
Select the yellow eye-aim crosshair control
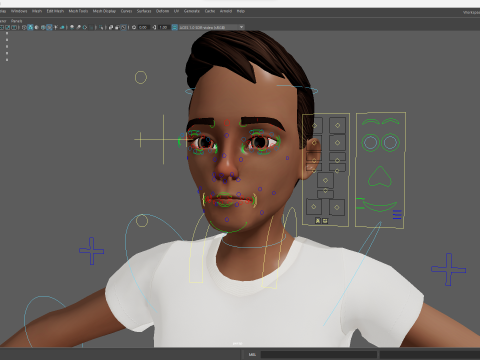coord(163,140)
